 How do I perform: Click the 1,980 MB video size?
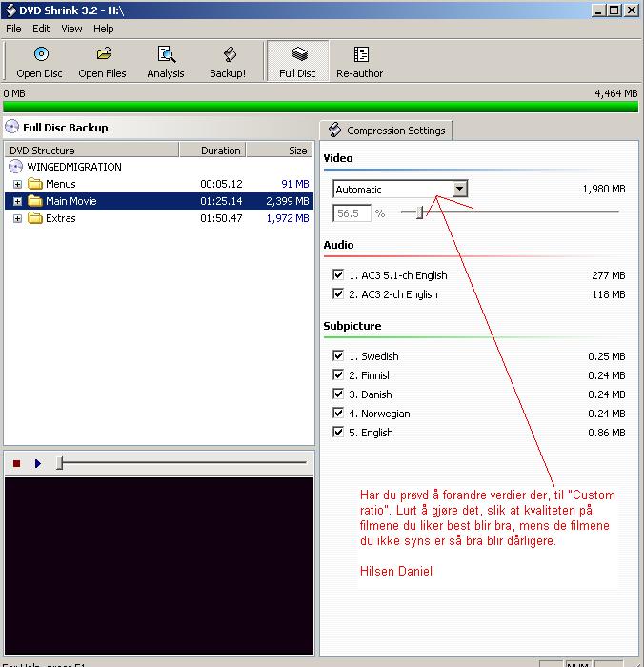pyautogui.click(x=604, y=189)
